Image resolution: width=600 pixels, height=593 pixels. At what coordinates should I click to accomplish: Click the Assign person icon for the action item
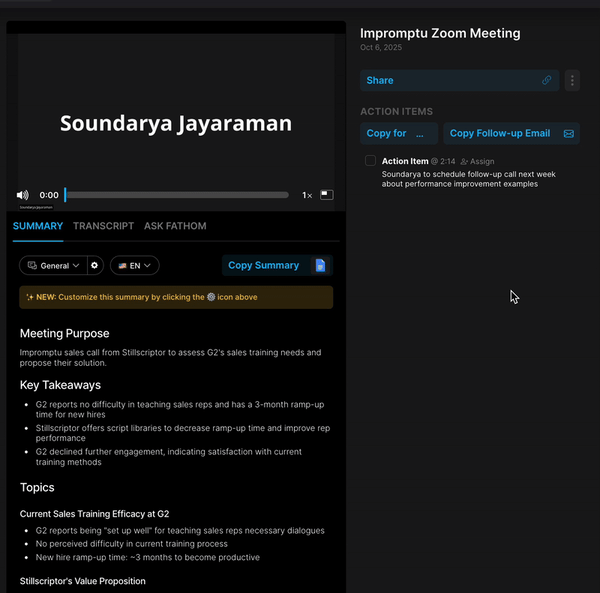pos(465,161)
